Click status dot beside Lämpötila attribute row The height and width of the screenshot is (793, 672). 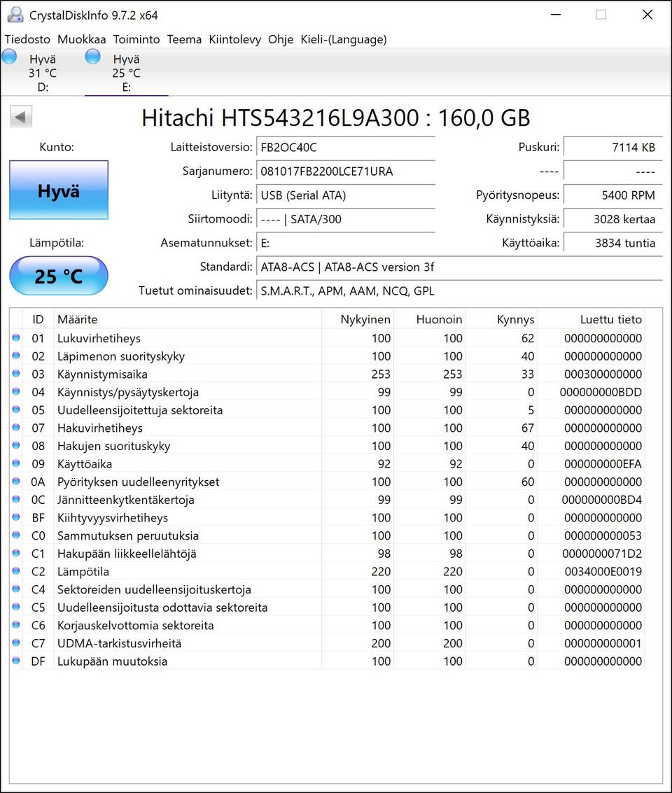(16, 571)
